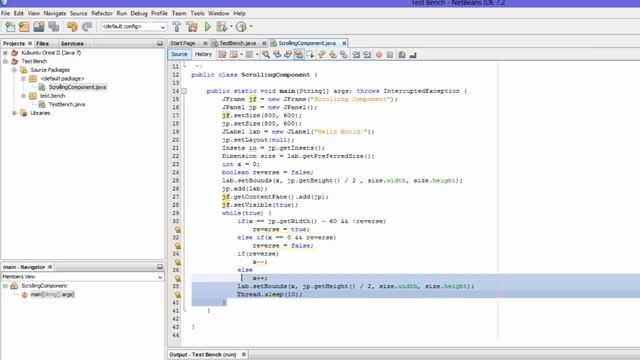Close the Output - Test Bench (run) tab

coord(244,354)
